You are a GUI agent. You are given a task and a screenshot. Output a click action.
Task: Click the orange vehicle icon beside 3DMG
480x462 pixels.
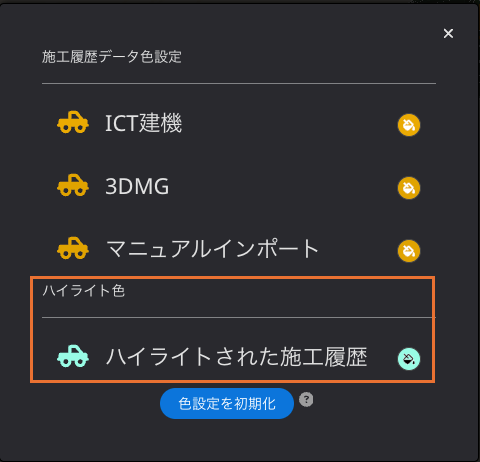pyautogui.click(x=73, y=185)
